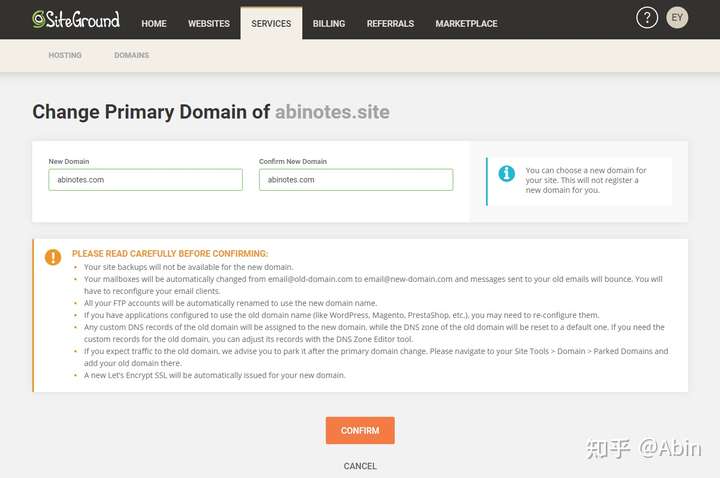The height and width of the screenshot is (478, 720).
Task: Click the orange warning exclamation icon
Action: (x=53, y=257)
